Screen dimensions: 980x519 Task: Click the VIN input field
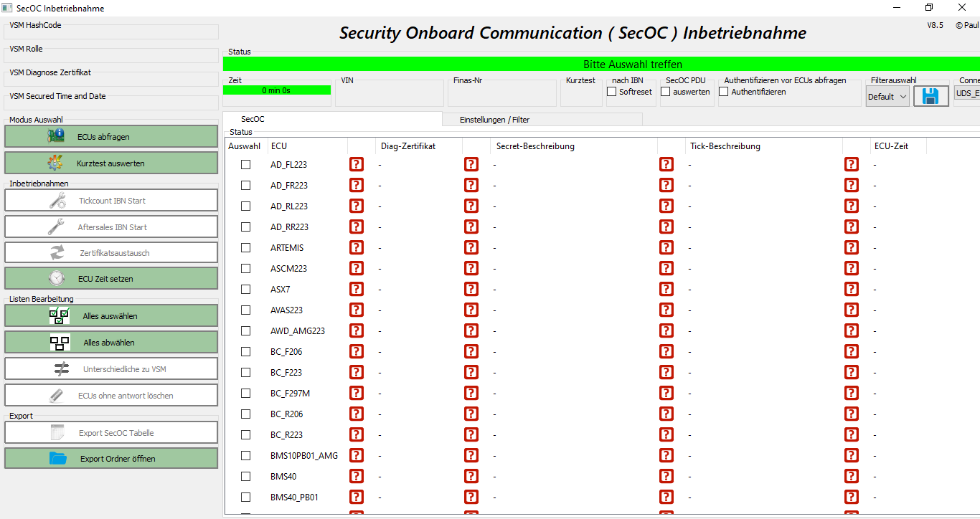389,95
